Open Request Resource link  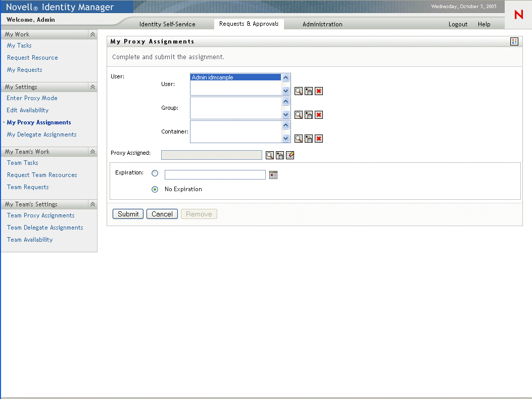(x=32, y=58)
